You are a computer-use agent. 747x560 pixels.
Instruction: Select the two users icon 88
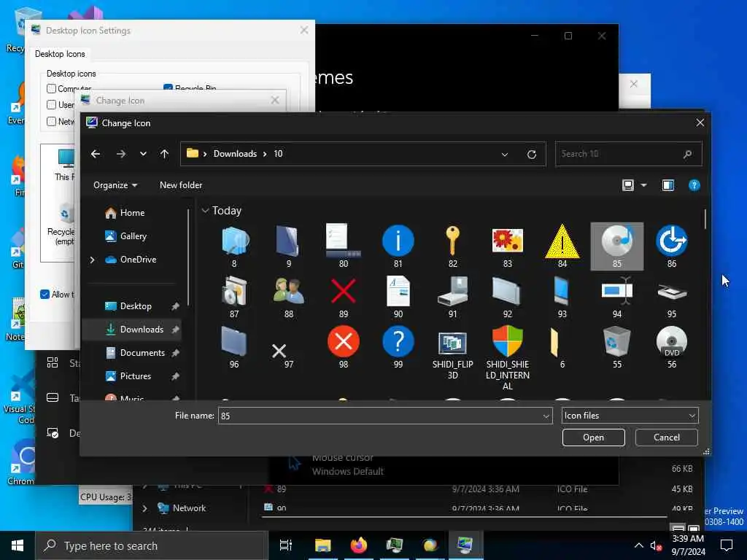pos(289,297)
